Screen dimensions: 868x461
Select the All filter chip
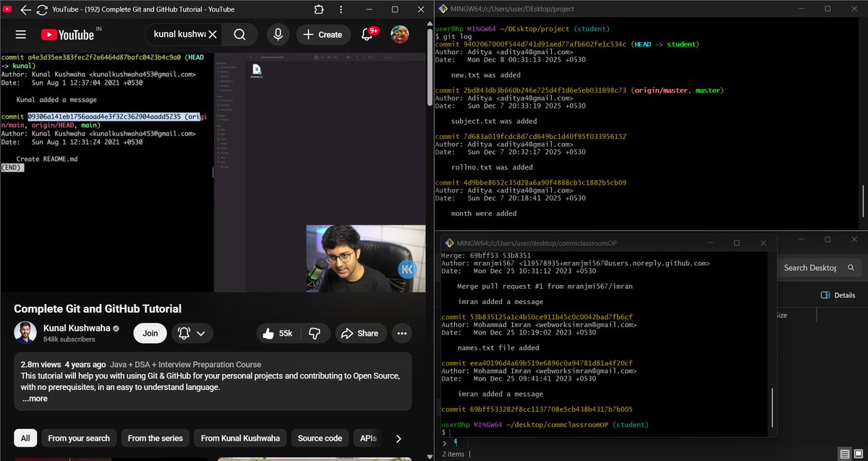coord(25,438)
